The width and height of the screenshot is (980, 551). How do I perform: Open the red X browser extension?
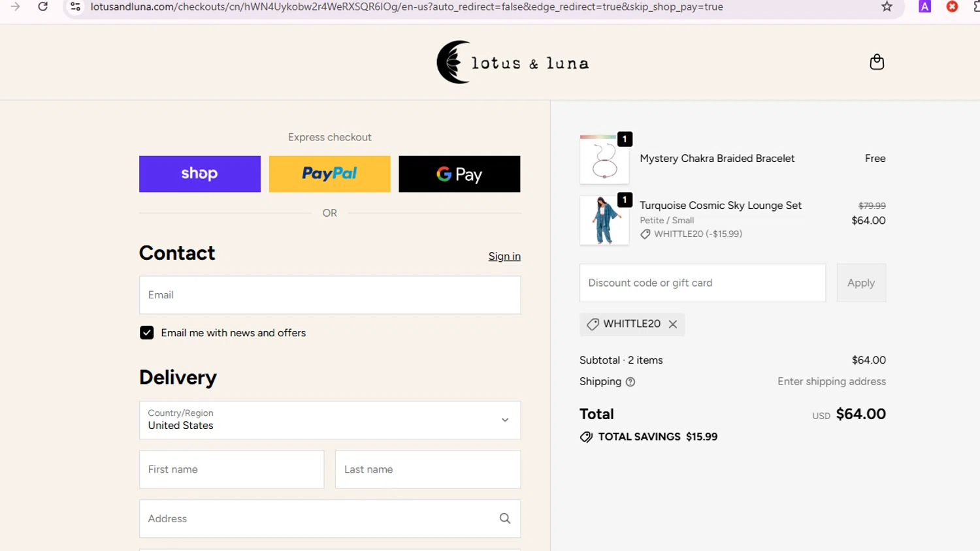point(953,7)
